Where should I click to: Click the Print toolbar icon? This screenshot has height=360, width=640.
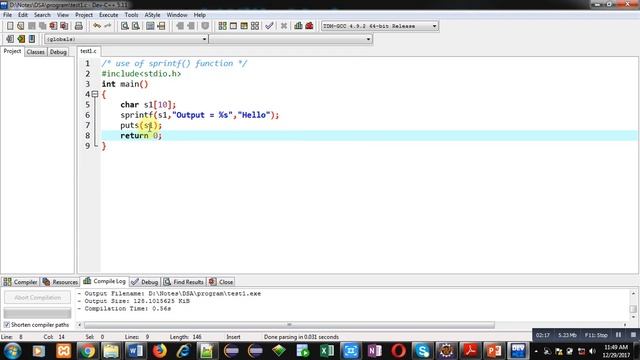coord(79,26)
